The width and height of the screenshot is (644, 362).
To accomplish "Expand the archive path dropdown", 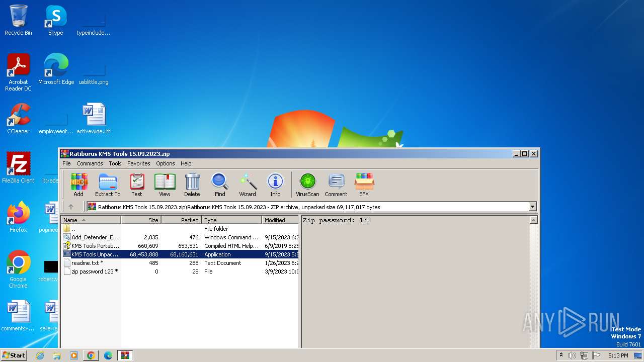I will coord(532,207).
